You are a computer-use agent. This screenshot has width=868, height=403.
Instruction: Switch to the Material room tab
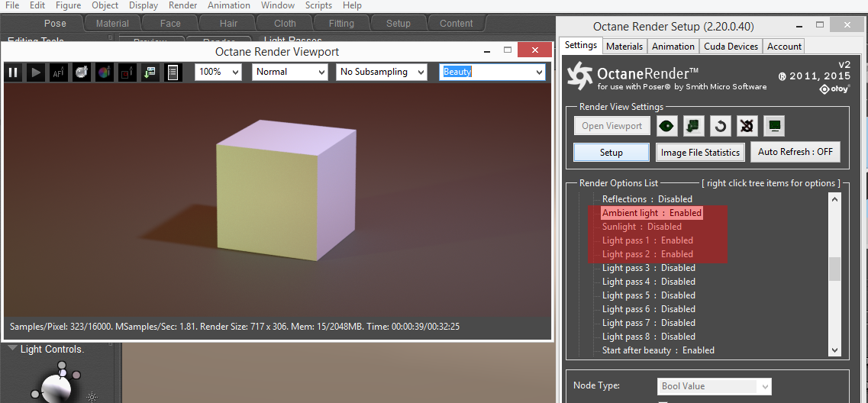(x=112, y=23)
